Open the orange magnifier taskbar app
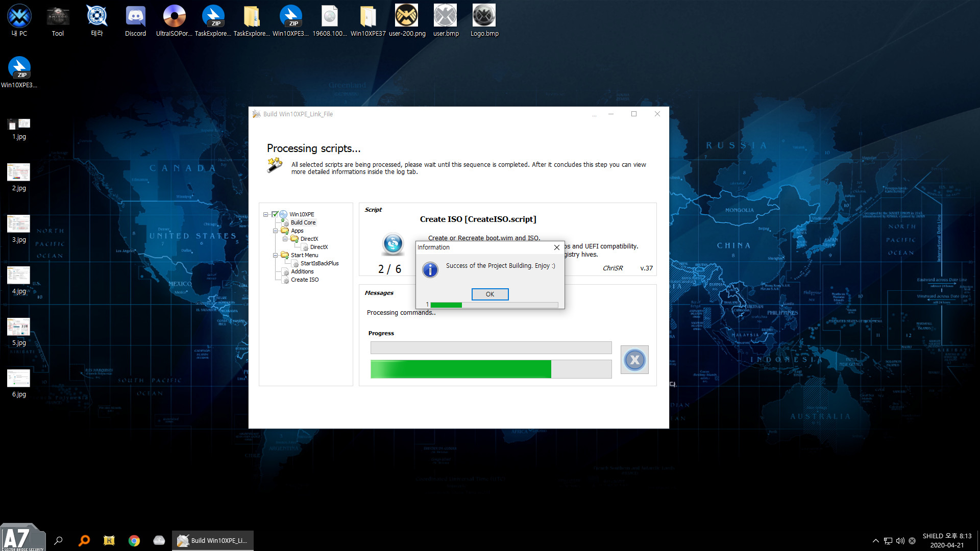This screenshot has height=551, width=980. pyautogui.click(x=84, y=540)
